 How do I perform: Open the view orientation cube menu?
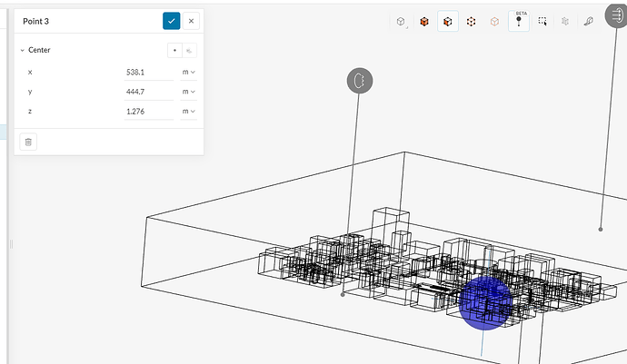pyautogui.click(x=401, y=22)
